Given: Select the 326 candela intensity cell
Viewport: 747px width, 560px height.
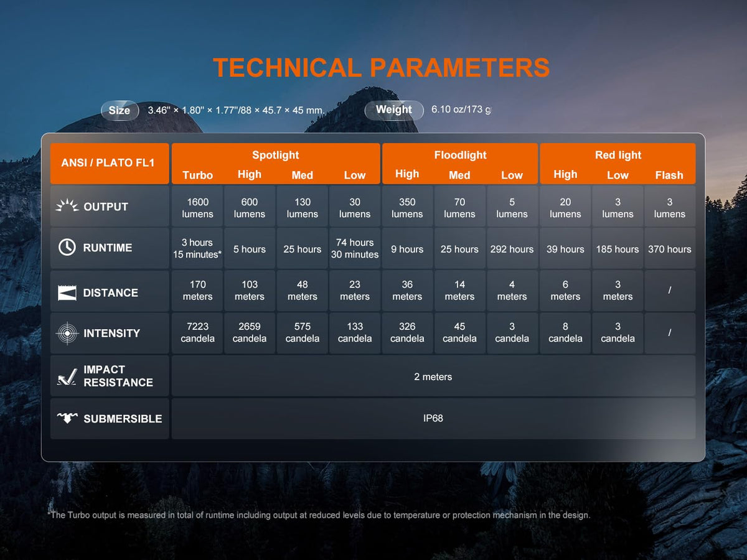Looking at the screenshot, I should tap(407, 333).
